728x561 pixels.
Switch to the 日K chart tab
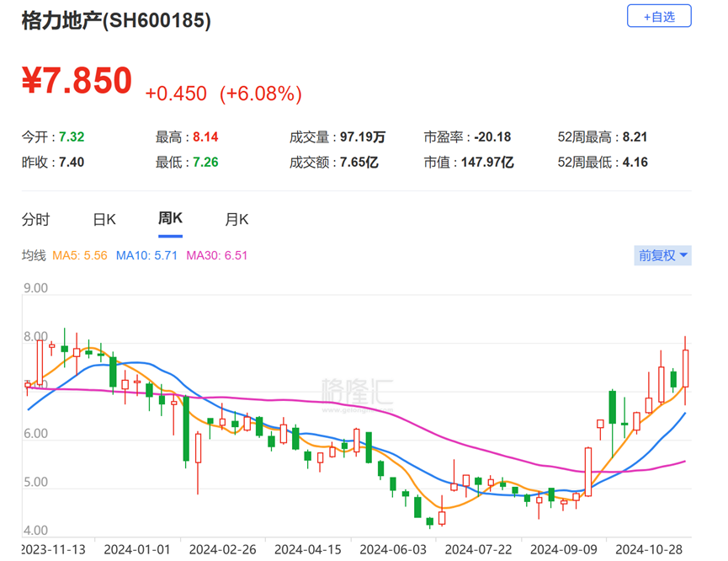104,219
